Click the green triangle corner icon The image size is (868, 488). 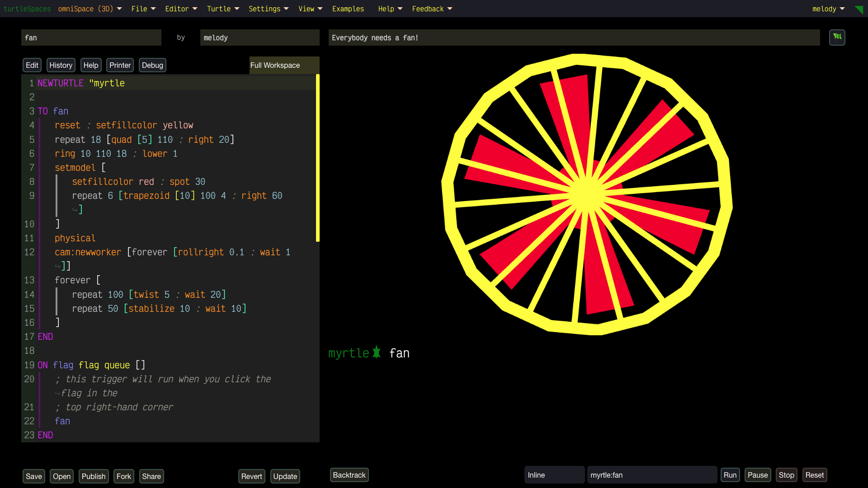(859, 9)
